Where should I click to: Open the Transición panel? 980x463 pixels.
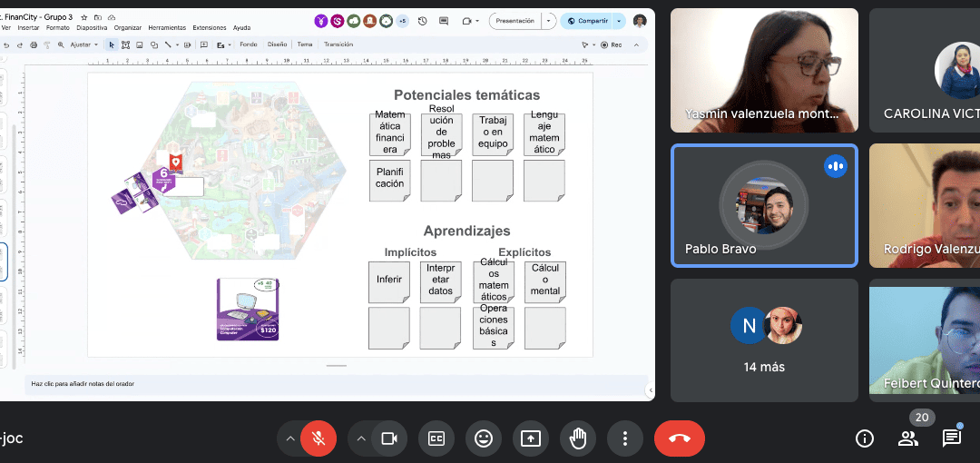point(338,44)
